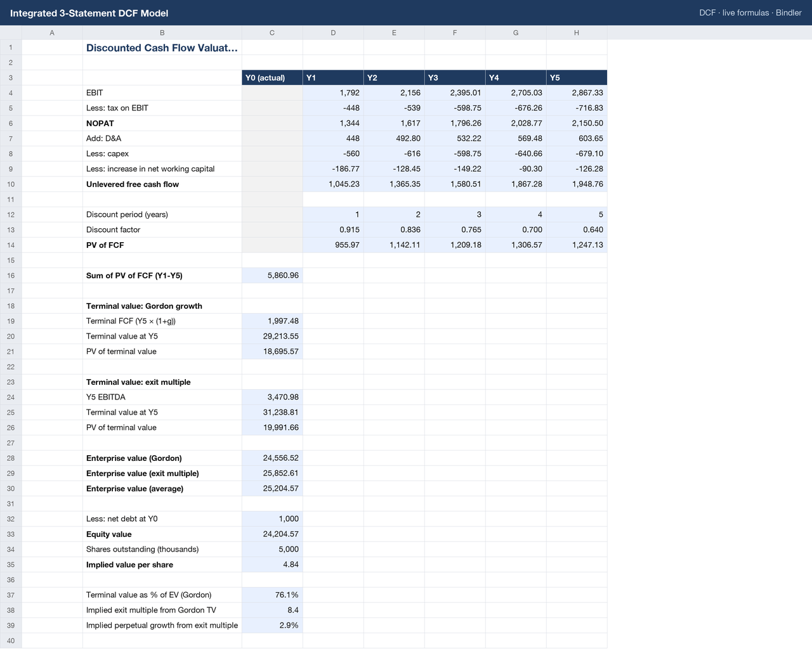Select shares outstanding value 5,000

(272, 550)
